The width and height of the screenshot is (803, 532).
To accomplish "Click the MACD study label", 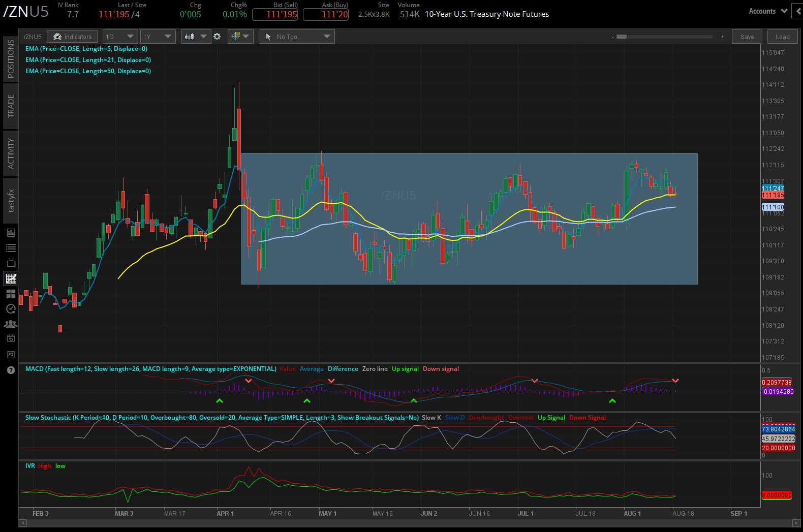I will tap(151, 369).
